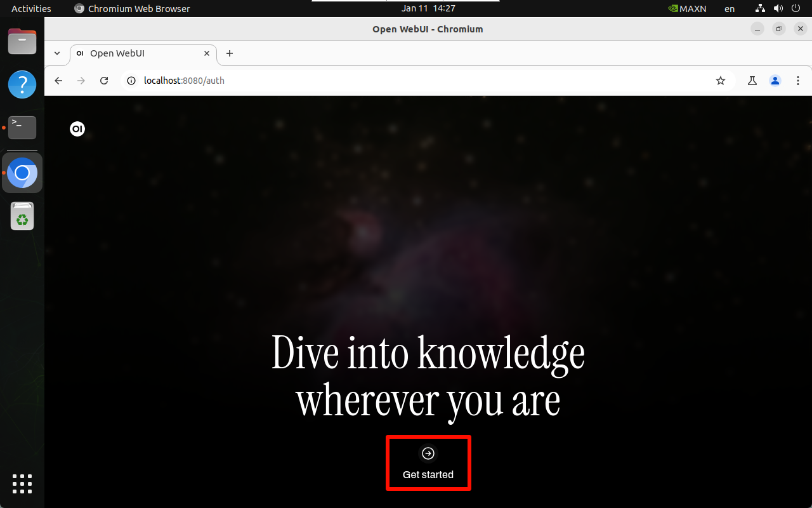Click the Show Applications grid icon

click(x=22, y=484)
